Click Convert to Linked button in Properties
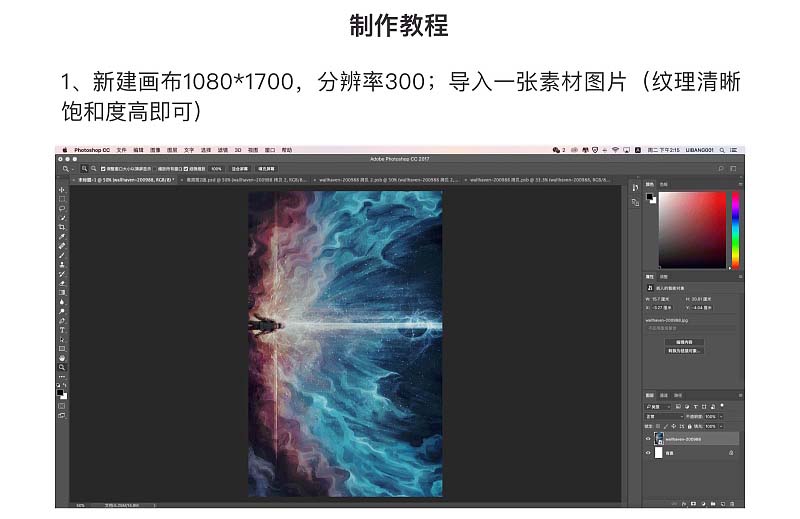 pos(684,351)
